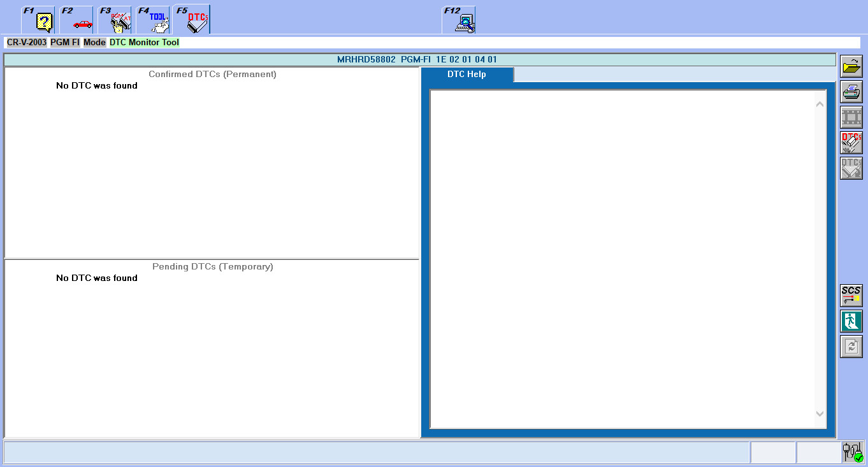This screenshot has width=868, height=467.
Task: Click 'No DTC was found' under Confirmed DTCs
Action: (x=97, y=85)
